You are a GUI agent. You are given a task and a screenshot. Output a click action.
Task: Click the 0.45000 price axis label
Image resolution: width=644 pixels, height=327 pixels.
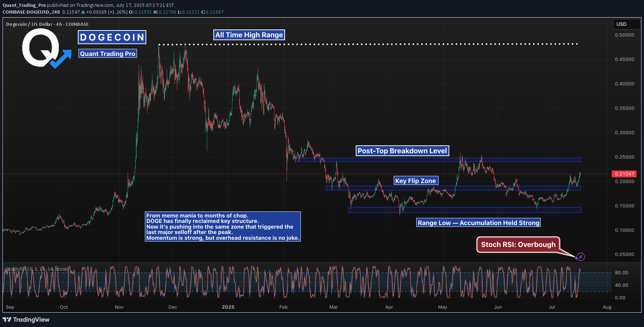[624, 59]
